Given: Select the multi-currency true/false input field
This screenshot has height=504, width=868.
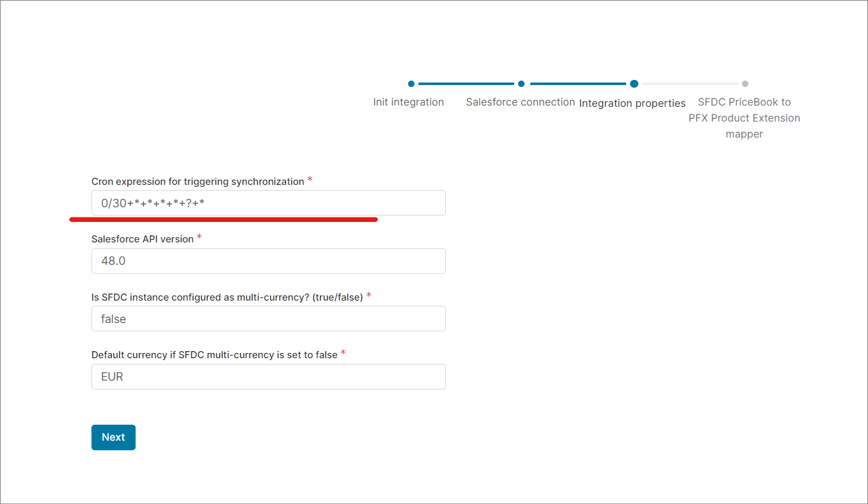Looking at the screenshot, I should coord(269,319).
